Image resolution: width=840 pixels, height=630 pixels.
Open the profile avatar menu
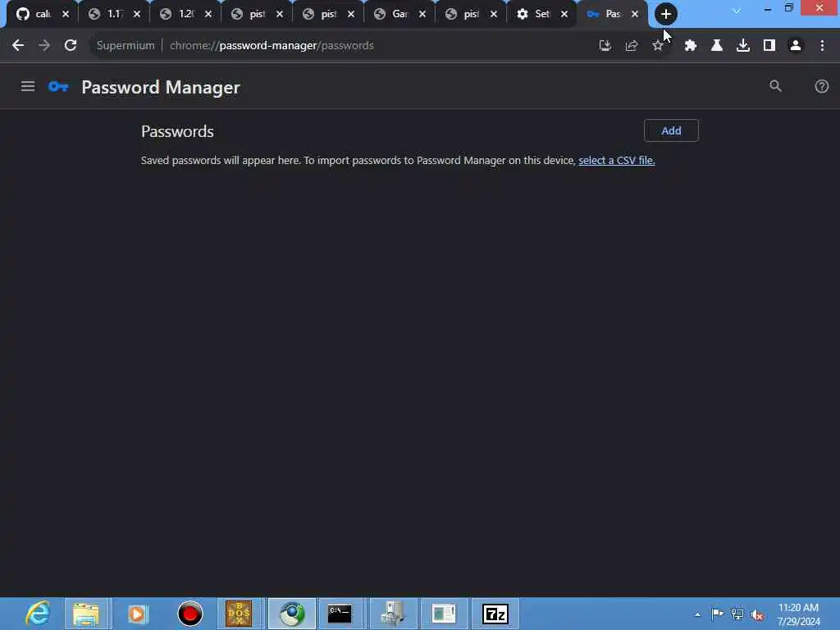pyautogui.click(x=796, y=46)
